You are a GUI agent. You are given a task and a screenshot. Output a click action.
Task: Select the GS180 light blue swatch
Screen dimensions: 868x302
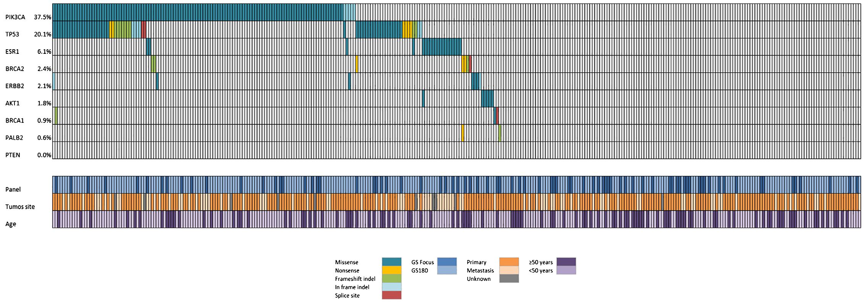pyautogui.click(x=447, y=270)
